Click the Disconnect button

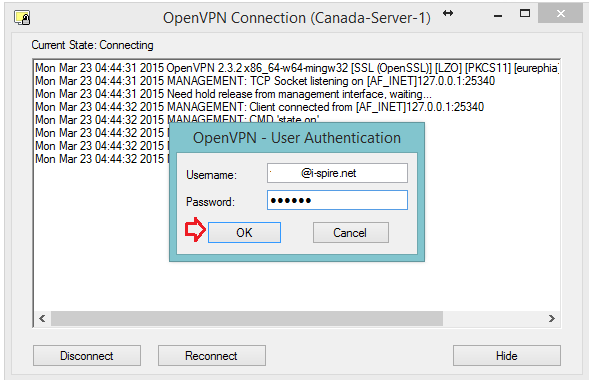click(87, 355)
